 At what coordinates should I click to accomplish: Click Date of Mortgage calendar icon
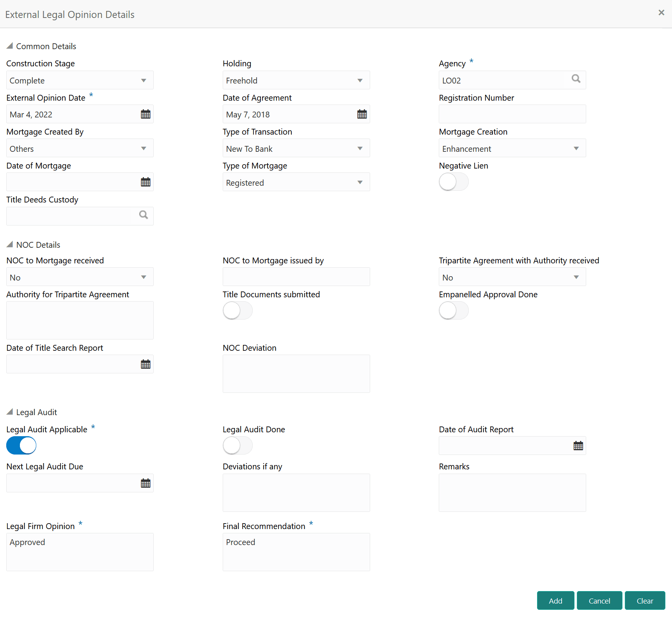(x=145, y=182)
